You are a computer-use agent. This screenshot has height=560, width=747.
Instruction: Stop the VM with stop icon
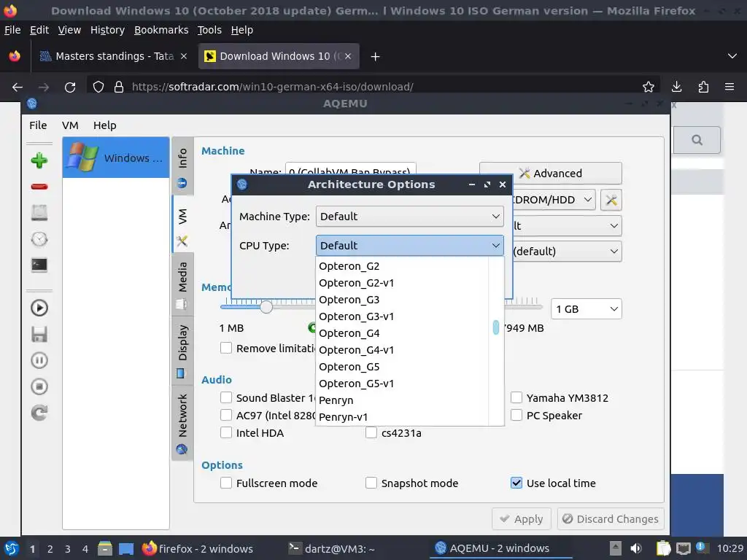tap(39, 386)
